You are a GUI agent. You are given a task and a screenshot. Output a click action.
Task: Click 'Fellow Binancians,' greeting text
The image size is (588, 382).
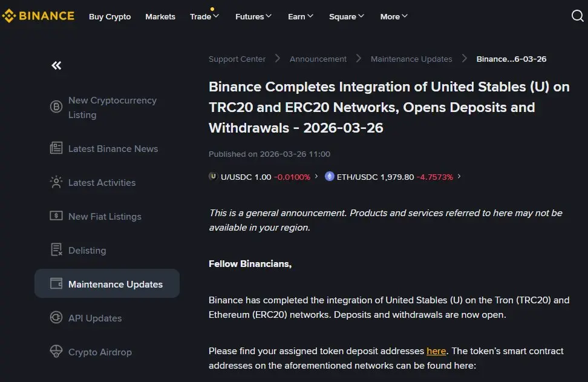click(x=250, y=264)
